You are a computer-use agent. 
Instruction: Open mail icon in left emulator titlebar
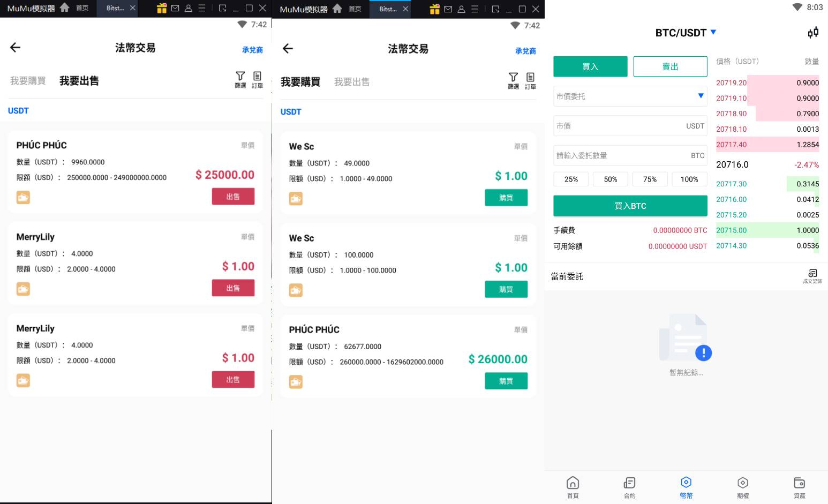click(175, 8)
